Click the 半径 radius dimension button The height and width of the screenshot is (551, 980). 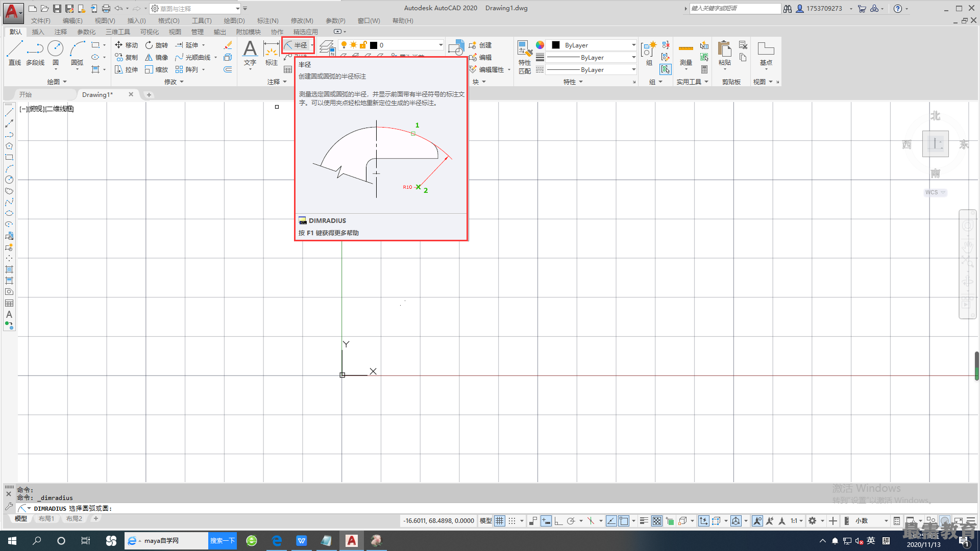(296, 45)
